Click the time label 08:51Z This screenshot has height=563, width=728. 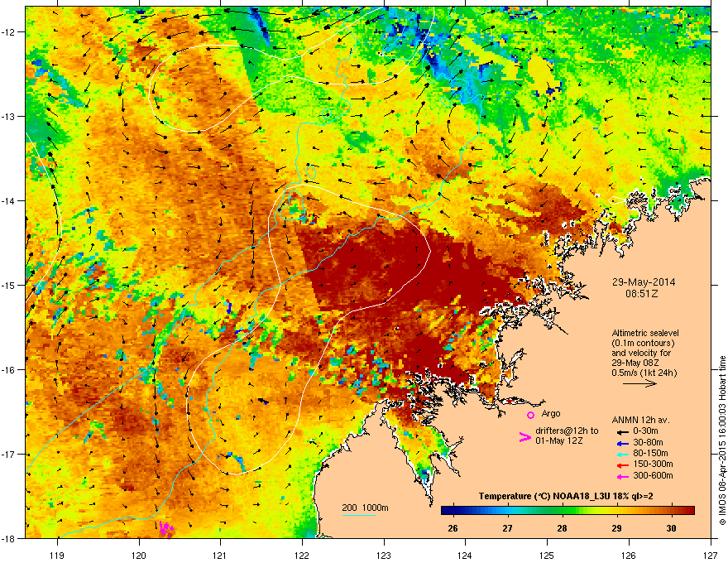click(x=642, y=294)
